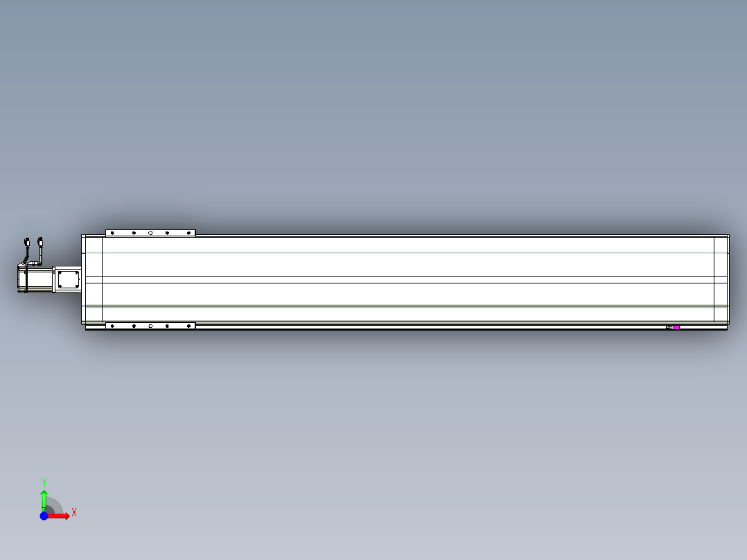Select the left end cap of the actuator
The width and height of the screenshot is (747, 560).
[92, 279]
